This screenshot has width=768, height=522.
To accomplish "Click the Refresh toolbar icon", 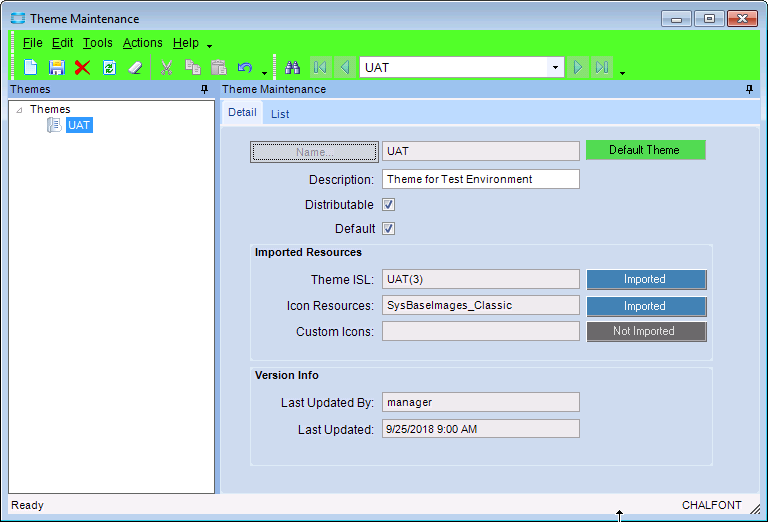I will click(109, 67).
